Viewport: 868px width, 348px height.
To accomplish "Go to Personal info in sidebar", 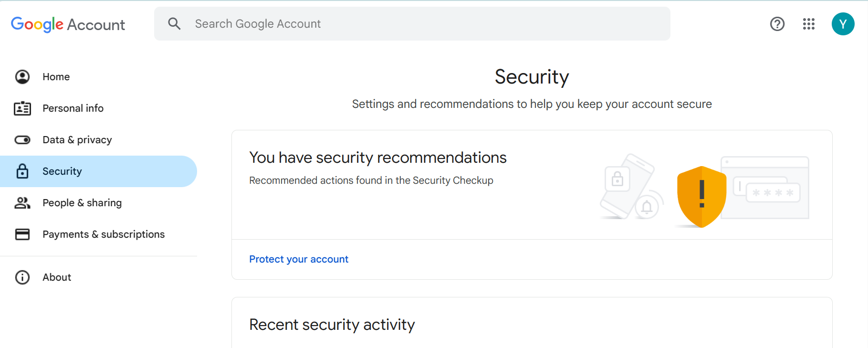I will coord(73,108).
